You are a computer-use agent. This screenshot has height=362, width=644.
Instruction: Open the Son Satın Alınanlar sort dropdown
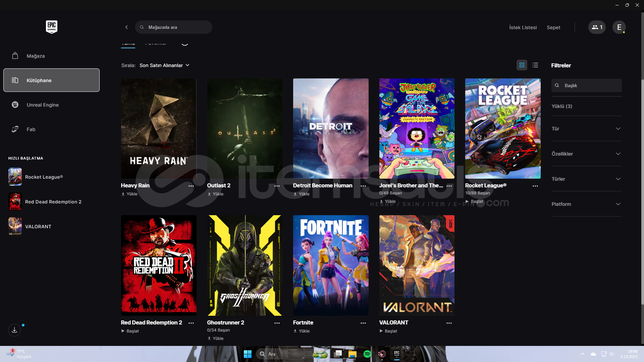click(164, 65)
